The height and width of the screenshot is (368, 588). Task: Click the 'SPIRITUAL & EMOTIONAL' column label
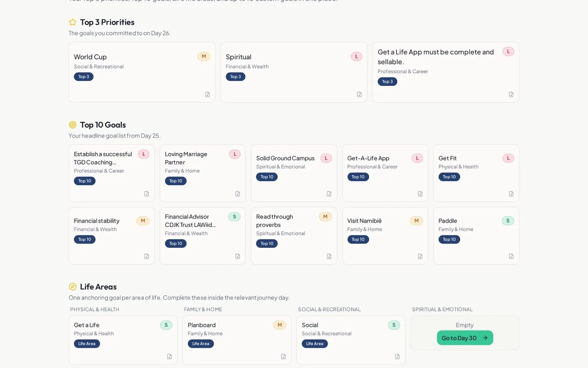tap(442, 310)
